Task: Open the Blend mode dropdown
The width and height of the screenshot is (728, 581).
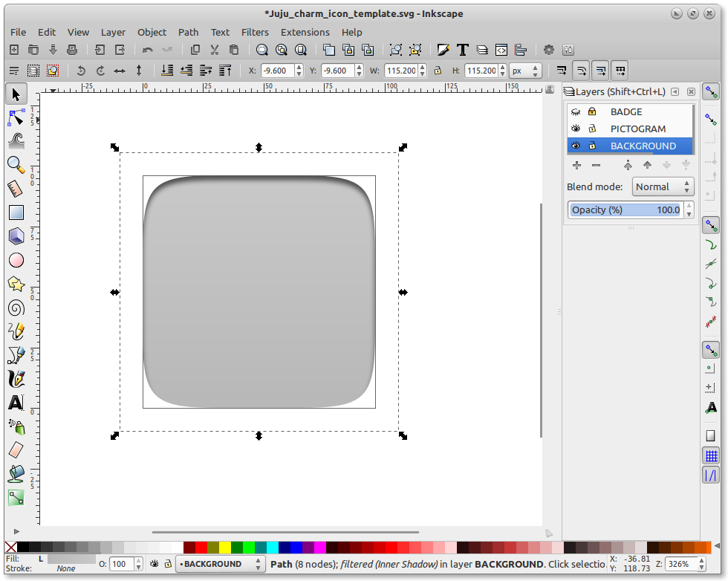Action: click(663, 186)
